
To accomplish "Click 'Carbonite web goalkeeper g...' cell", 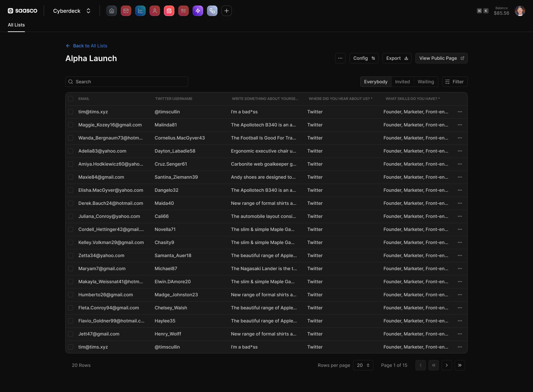I will click(x=264, y=164).
